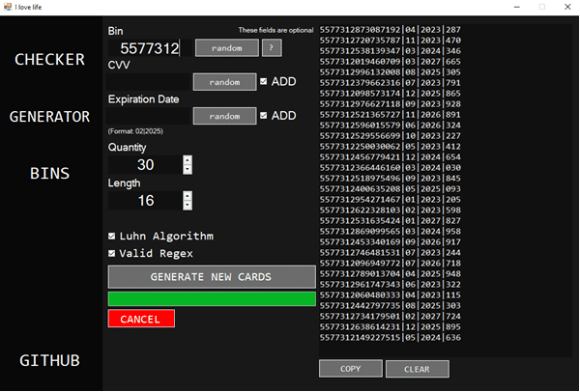Click the green progress bar

(x=212, y=299)
